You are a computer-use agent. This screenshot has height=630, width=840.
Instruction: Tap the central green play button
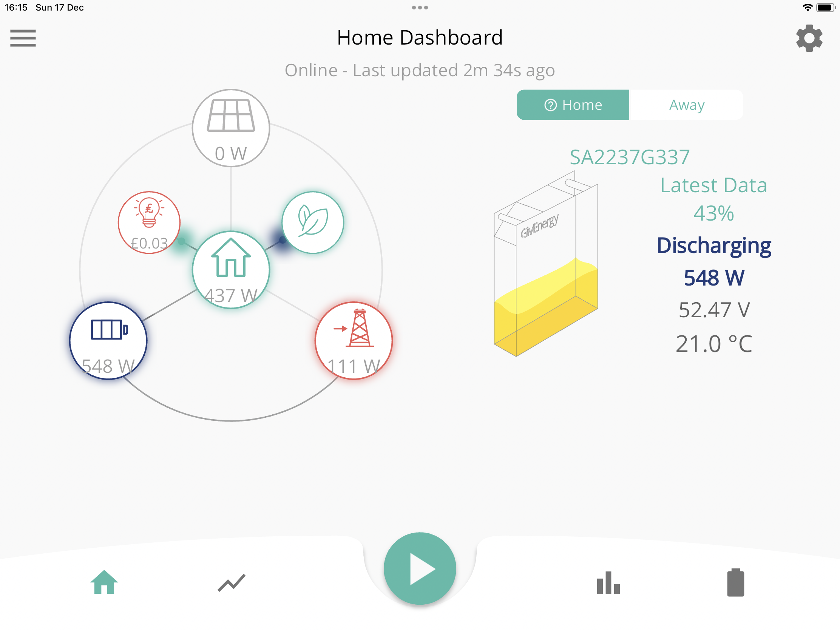[x=420, y=568]
